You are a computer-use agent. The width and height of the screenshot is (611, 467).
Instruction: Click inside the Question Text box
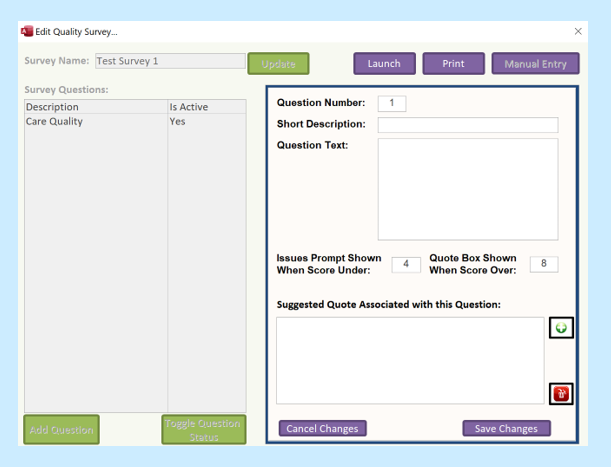468,189
